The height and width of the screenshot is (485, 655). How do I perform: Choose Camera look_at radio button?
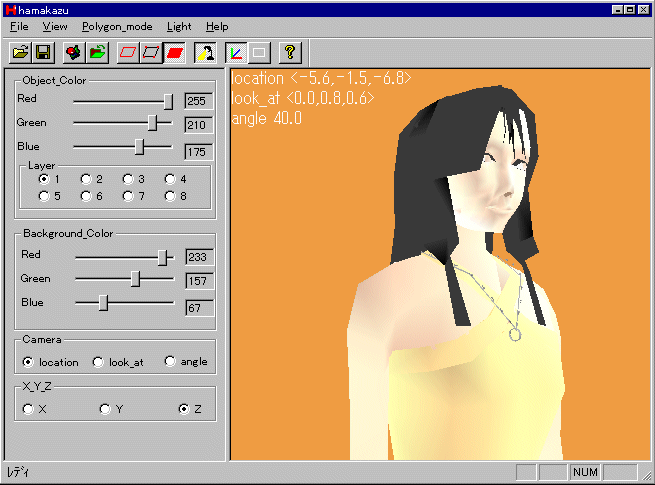(x=98, y=362)
